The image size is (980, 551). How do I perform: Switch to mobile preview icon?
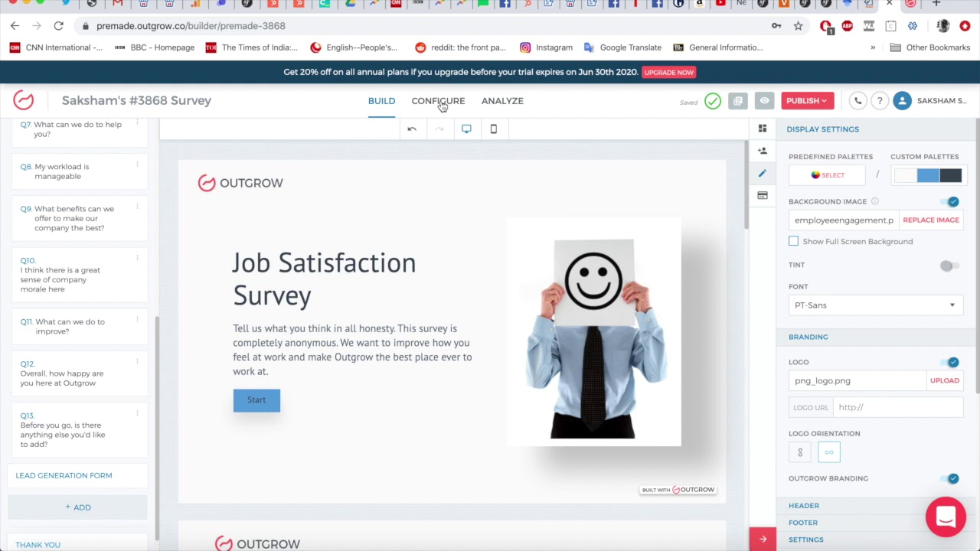tap(494, 129)
